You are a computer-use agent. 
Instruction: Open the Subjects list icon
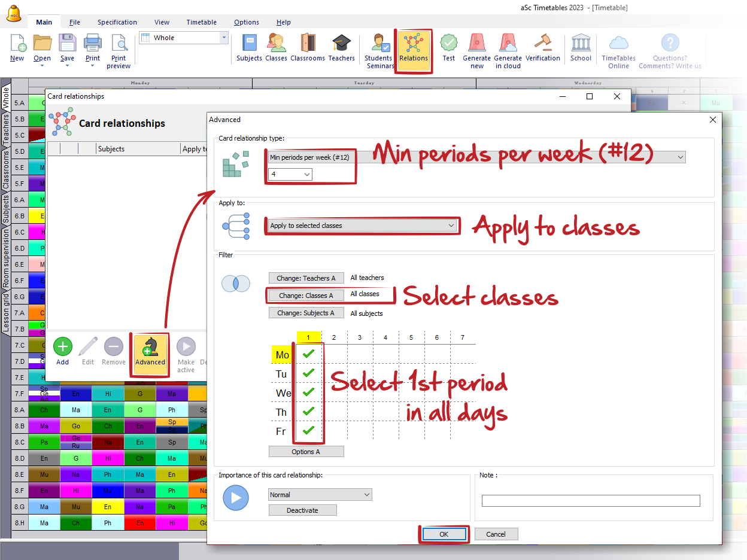tap(249, 43)
